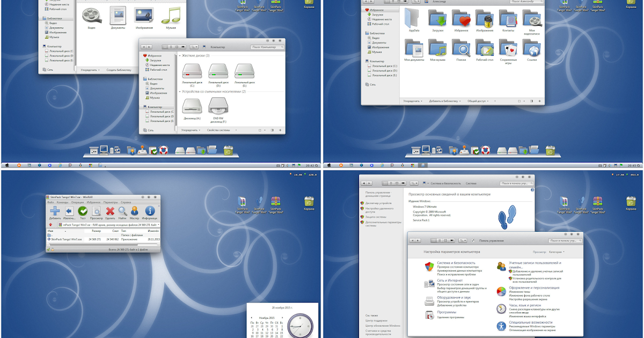Click Информация icon in WinRAR toolbar
Image resolution: width=644 pixels, height=338 pixels.
click(x=150, y=211)
